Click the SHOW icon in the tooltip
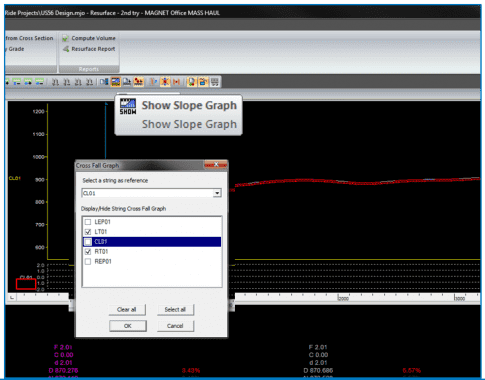 click(128, 107)
